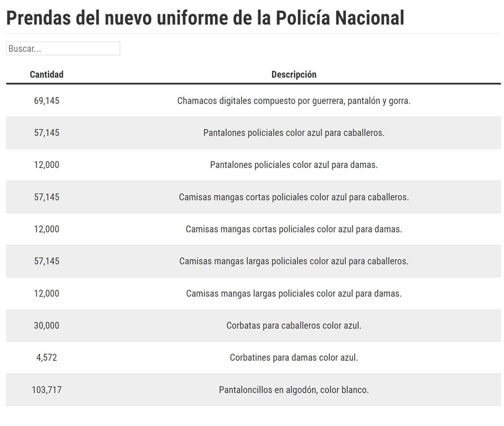This screenshot has width=504, height=426.
Task: Click the 4,572 quantity cell
Action: tap(47, 357)
